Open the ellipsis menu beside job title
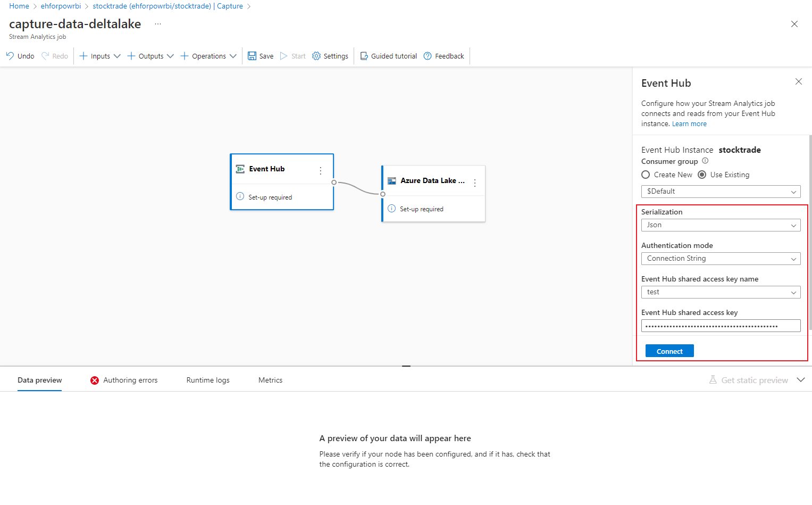This screenshot has height=505, width=812. [x=158, y=24]
